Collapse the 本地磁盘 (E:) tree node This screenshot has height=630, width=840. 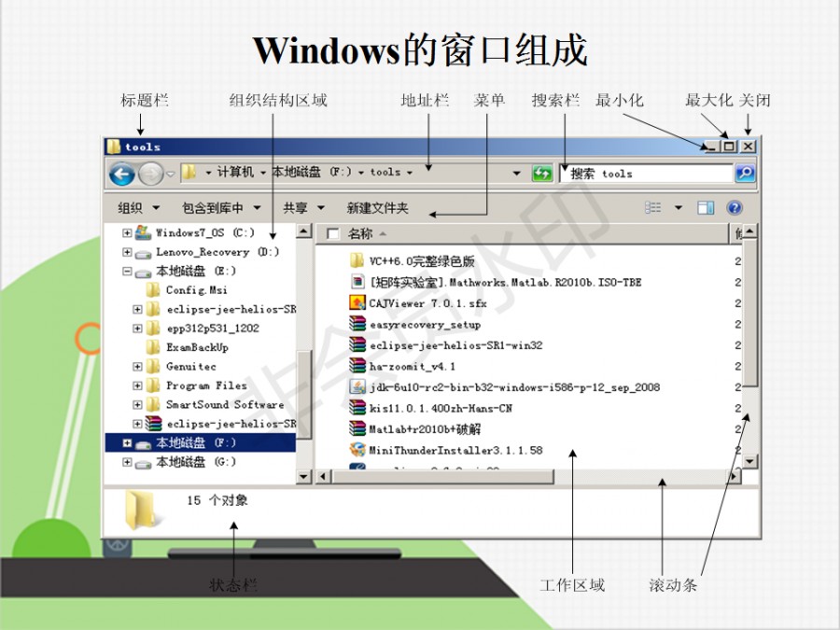tap(127, 272)
